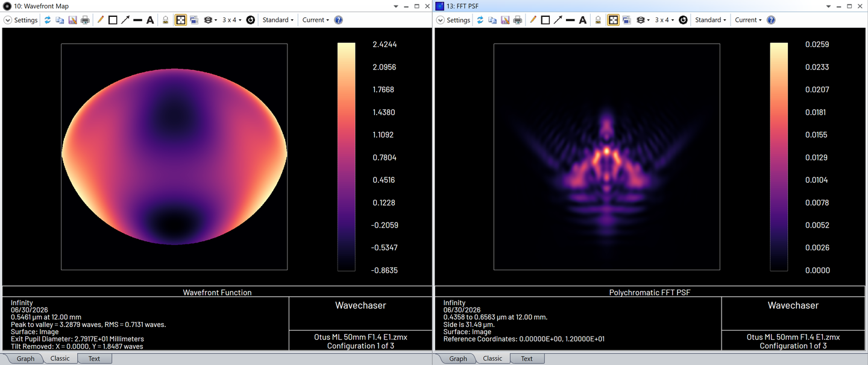Click the 0.0259 scale maximum value
This screenshot has width=868, height=365.
point(817,45)
